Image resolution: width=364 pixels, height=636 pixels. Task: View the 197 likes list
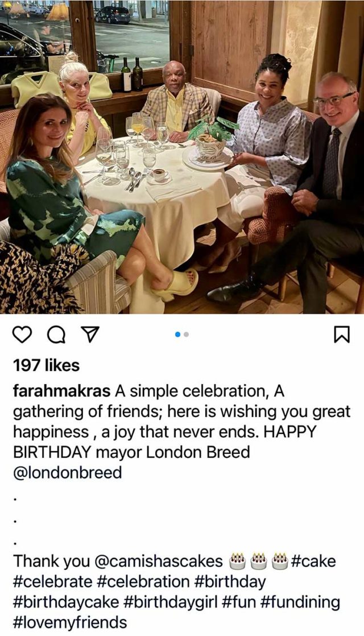(x=46, y=365)
